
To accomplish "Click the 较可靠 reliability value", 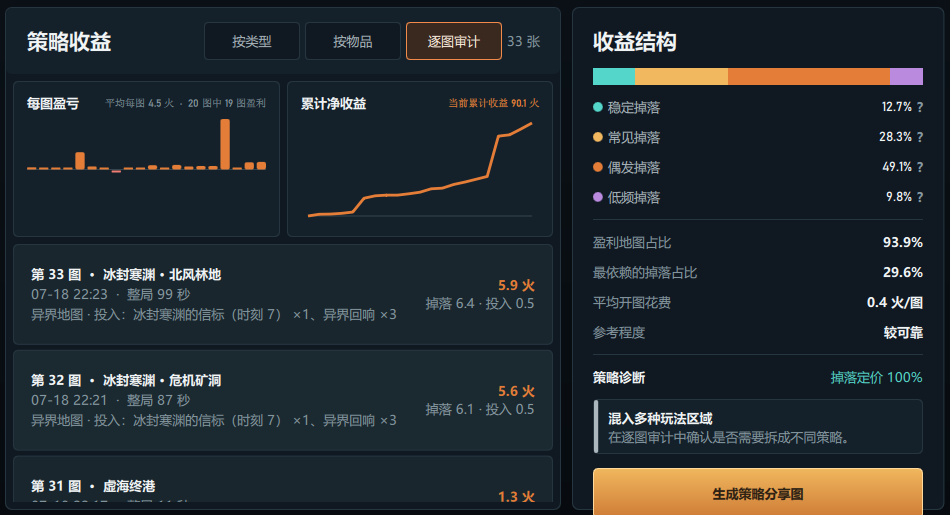I will pos(903,333).
